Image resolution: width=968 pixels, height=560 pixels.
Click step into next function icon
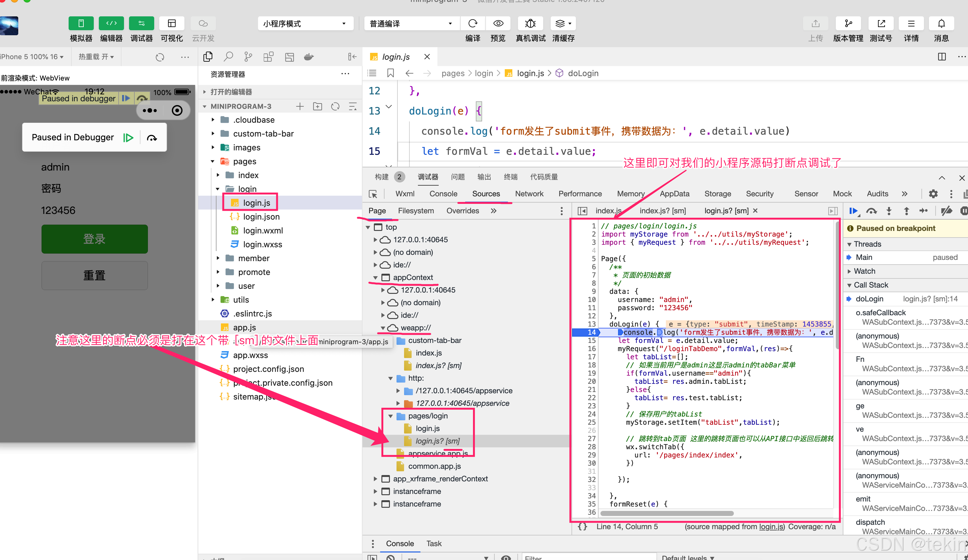click(x=889, y=210)
